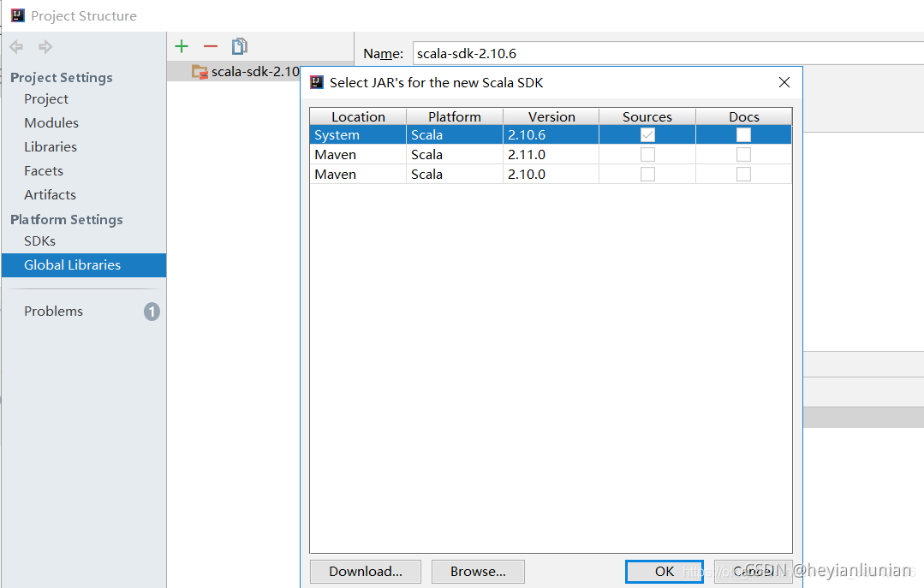Open the Libraries settings page
Screen dimensions: 924x588
50,146
